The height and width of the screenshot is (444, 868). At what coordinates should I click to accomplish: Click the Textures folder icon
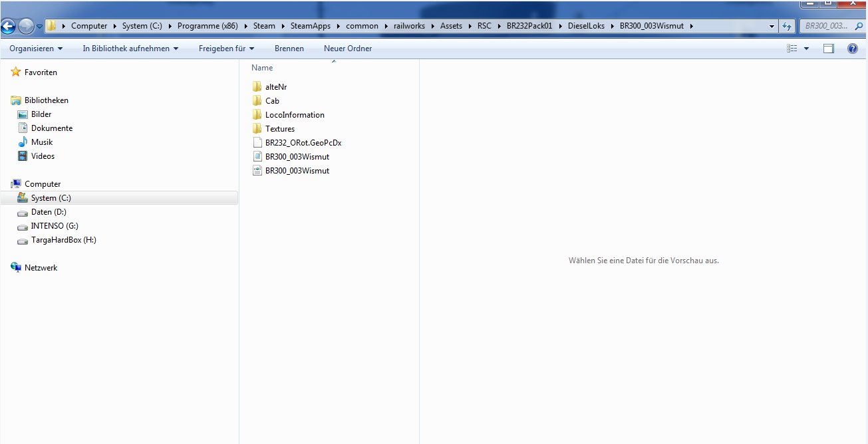(x=257, y=128)
